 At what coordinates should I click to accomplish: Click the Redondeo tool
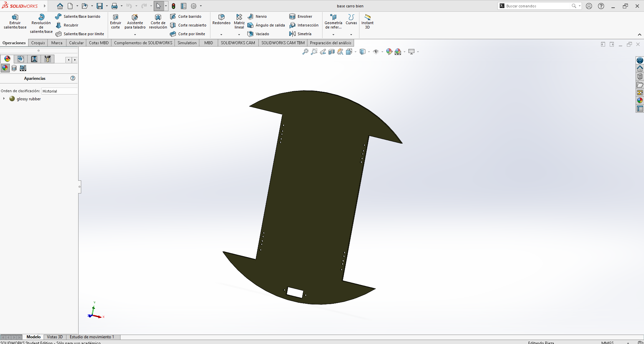pos(221,19)
